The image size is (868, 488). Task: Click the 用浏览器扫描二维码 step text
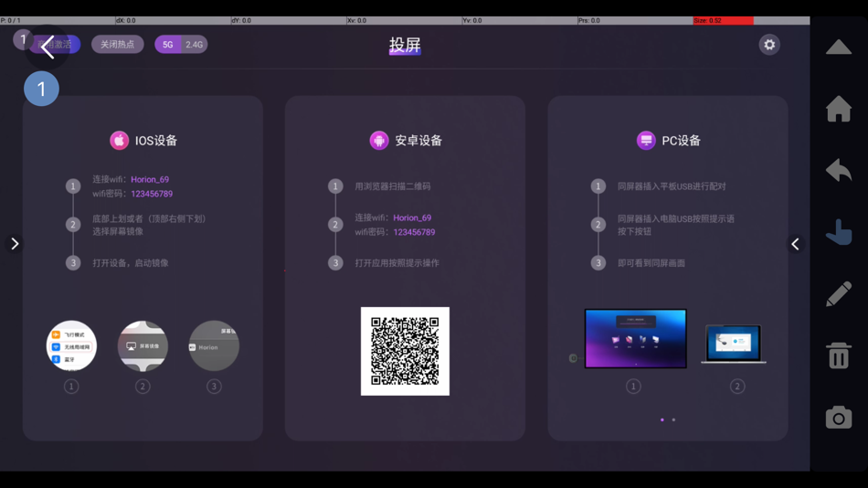pos(393,186)
